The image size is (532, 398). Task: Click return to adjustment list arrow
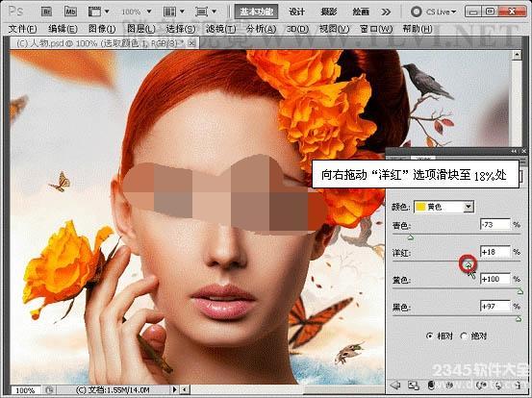[x=395, y=386]
